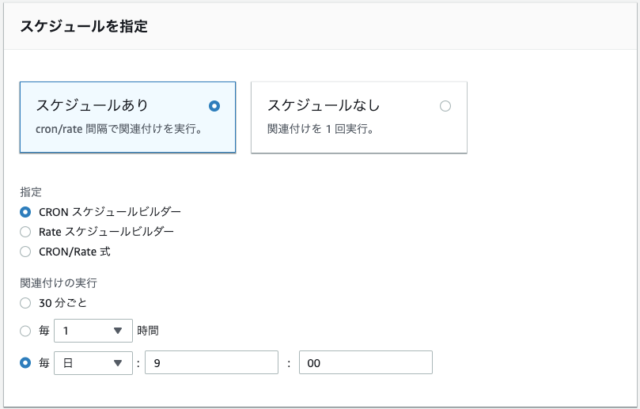Click the CRON スケジュールビルダー label text
This screenshot has height=409, width=640.
click(110, 212)
